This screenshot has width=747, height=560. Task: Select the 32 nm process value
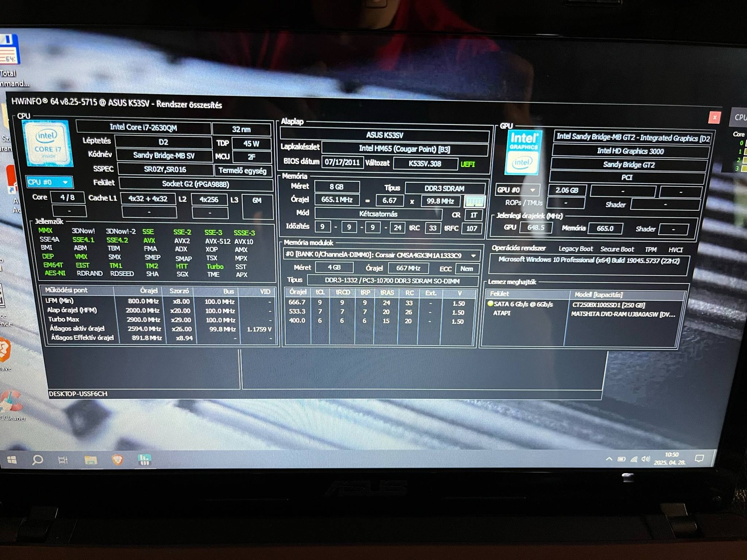click(242, 129)
